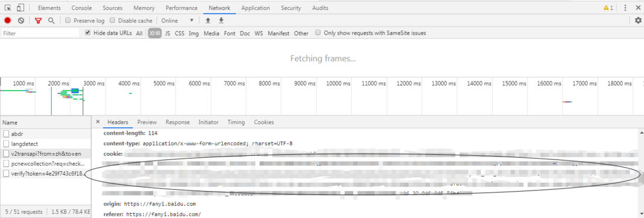
Task: Select the pcnewcollection?req=check request
Action: (x=45, y=163)
